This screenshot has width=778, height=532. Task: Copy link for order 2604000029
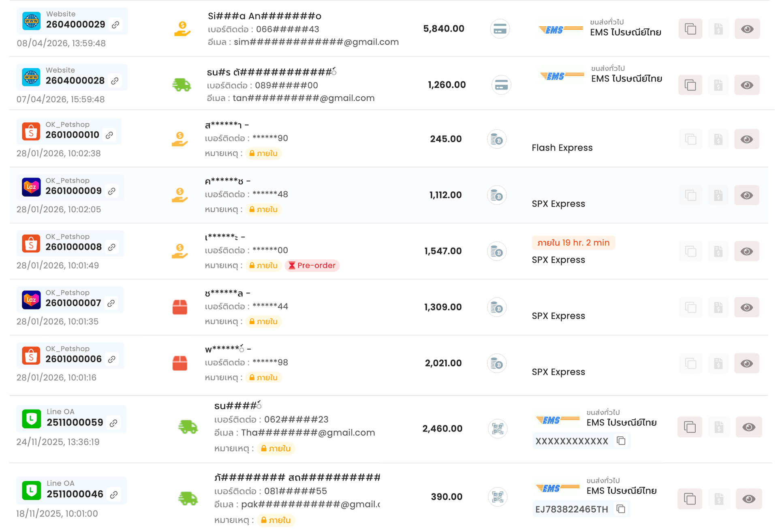click(x=115, y=25)
